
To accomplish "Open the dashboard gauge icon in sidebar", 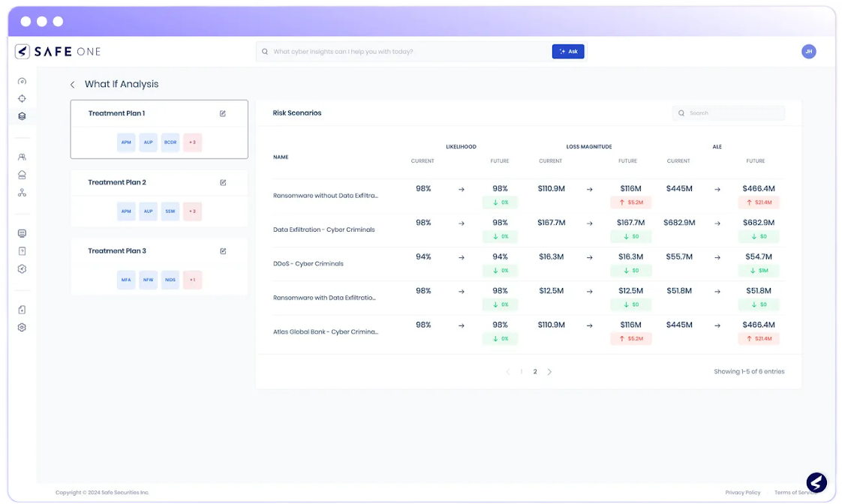I will pyautogui.click(x=22, y=81).
